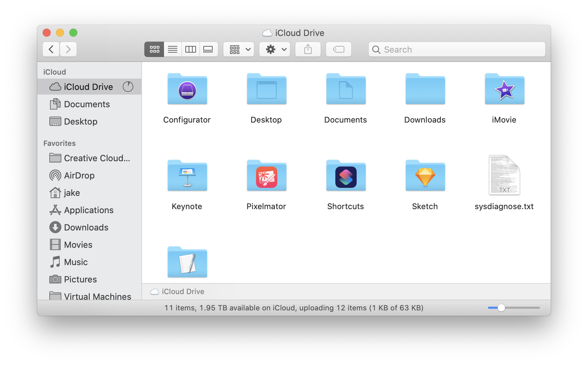Screen dimensions: 588x365
Task: Select Pictures in the sidebar
Action: tap(80, 279)
